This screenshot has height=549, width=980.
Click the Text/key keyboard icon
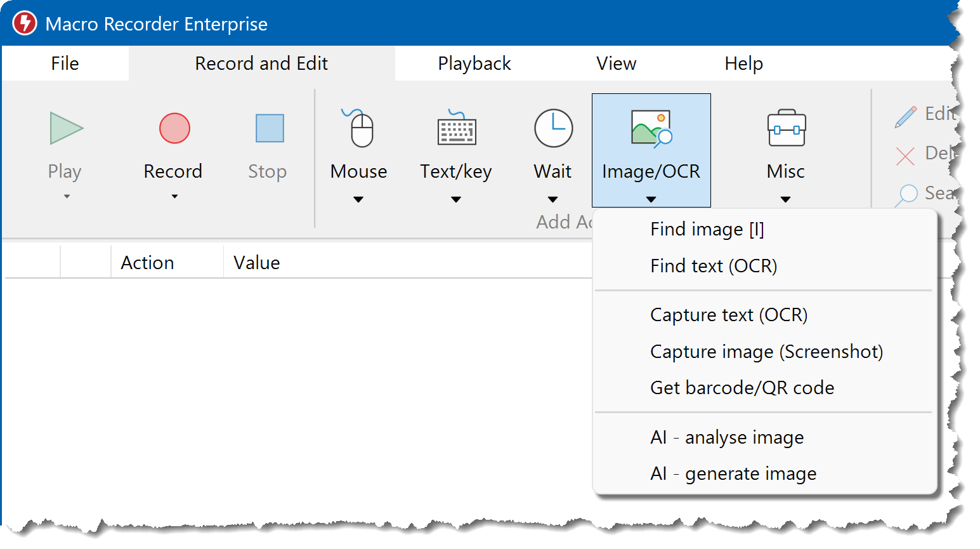click(x=457, y=128)
